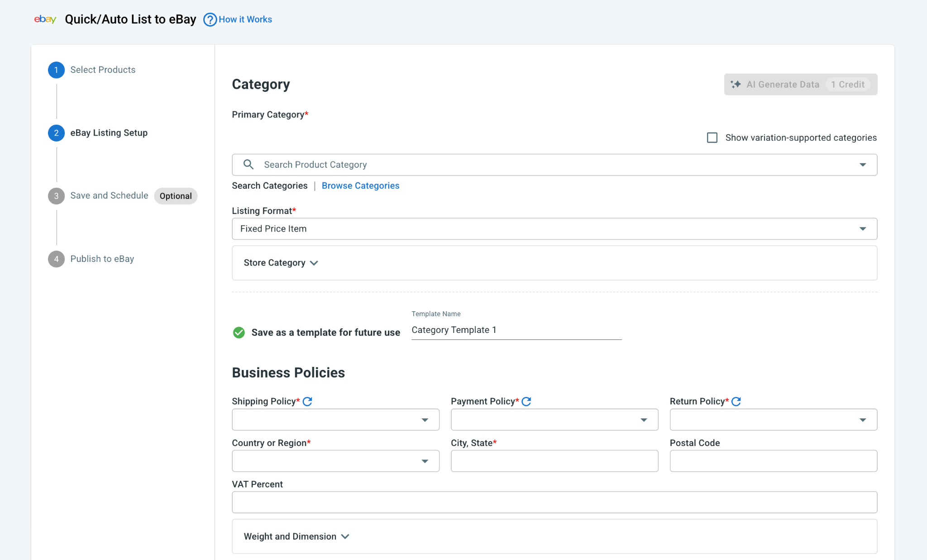This screenshot has height=560, width=927.
Task: Open the Payment Policy dropdown
Action: pyautogui.click(x=554, y=420)
